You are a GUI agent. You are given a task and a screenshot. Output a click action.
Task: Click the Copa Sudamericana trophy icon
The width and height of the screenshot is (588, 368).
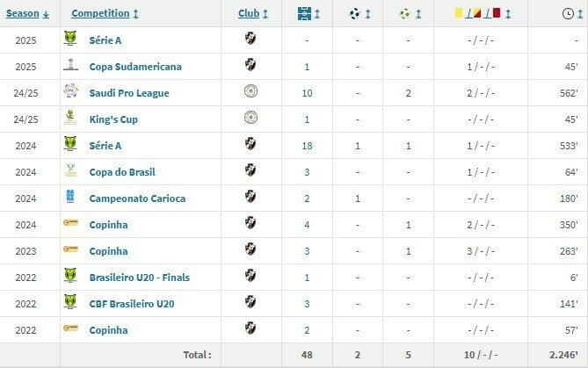(x=70, y=66)
